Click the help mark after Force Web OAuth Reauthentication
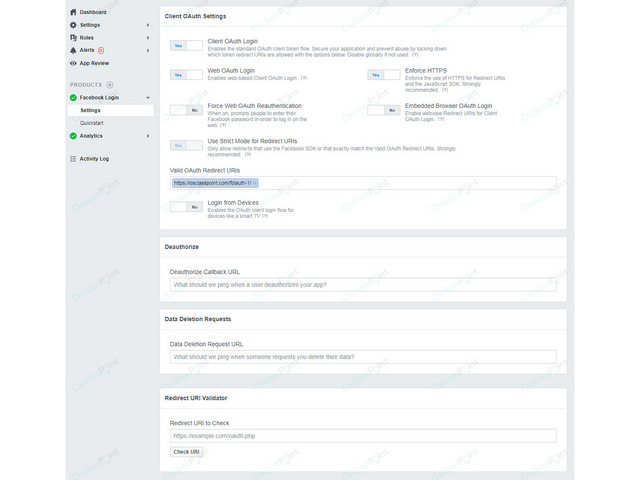Image resolution: width=640 pixels, height=480 pixels. [x=223, y=125]
